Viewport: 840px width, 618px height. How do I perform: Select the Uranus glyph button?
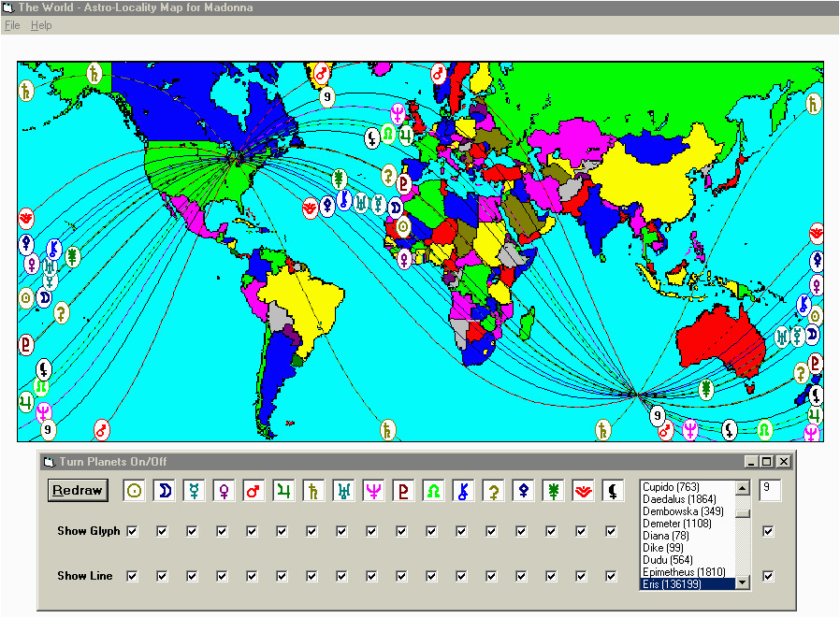point(344,491)
